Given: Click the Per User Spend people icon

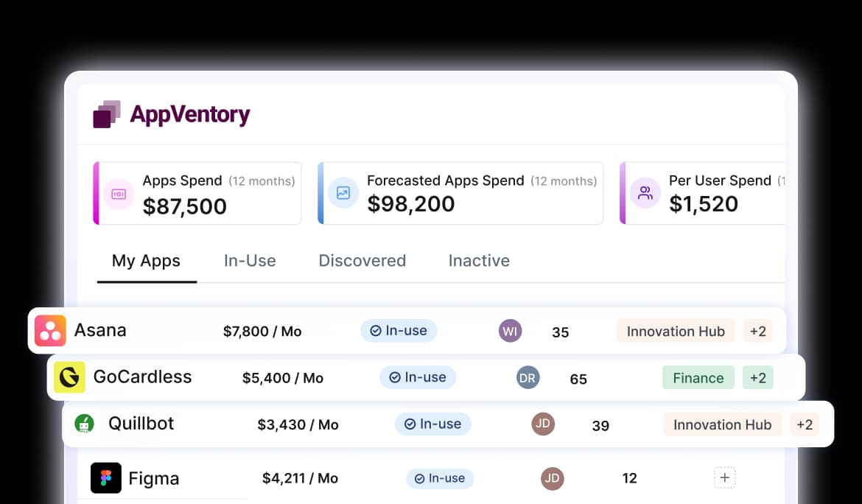Looking at the screenshot, I should (x=645, y=193).
